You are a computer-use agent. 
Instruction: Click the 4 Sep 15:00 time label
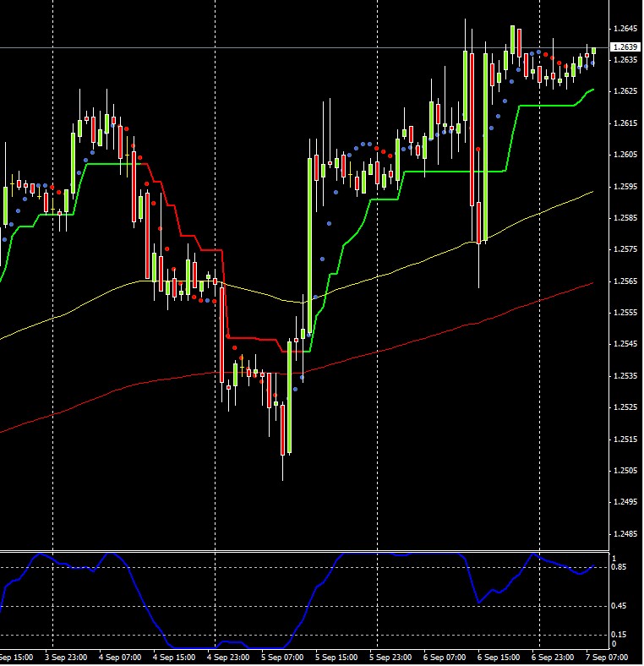(x=174, y=658)
